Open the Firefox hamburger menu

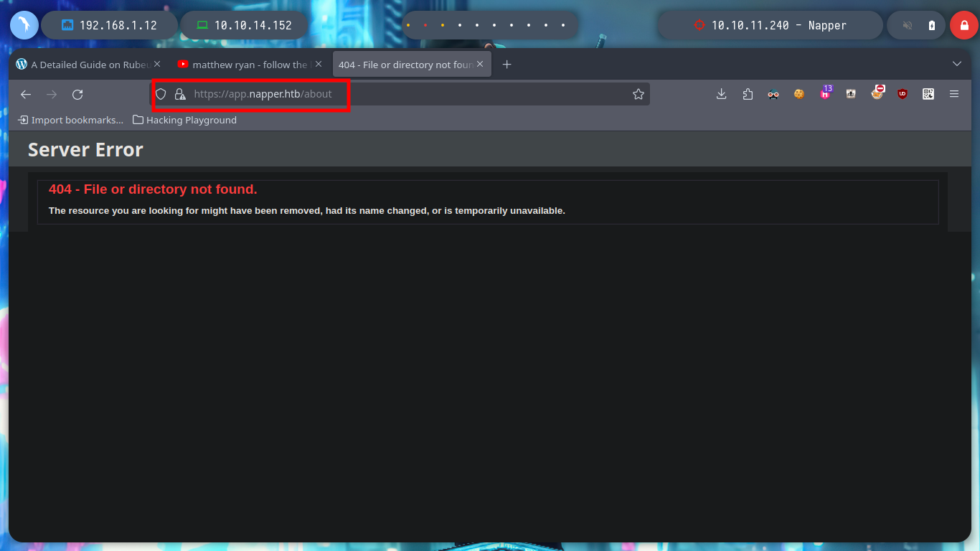[x=954, y=94]
